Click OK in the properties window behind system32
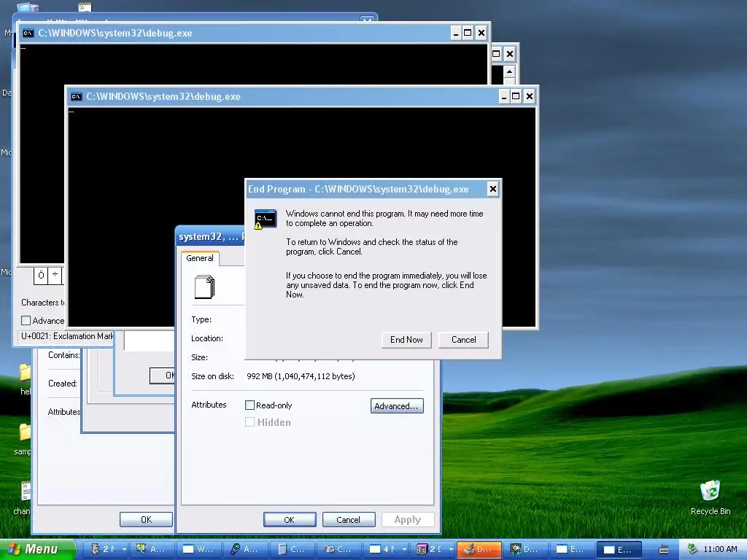This screenshot has height=560, width=747. 146,519
